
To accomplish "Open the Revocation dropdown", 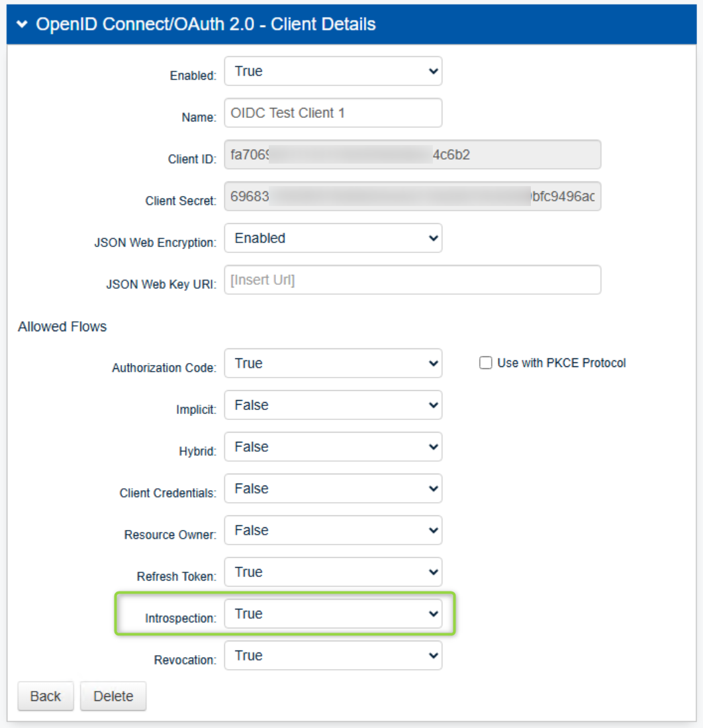I will pyautogui.click(x=333, y=656).
